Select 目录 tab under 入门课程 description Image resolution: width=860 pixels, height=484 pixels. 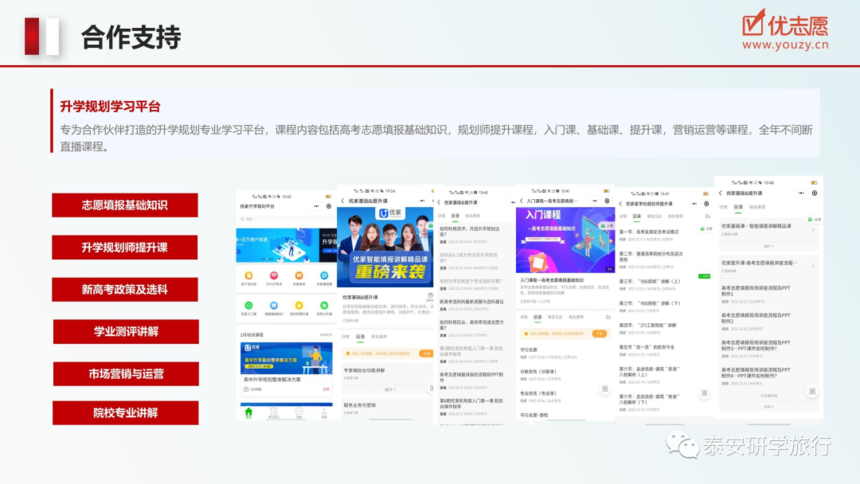click(x=538, y=317)
